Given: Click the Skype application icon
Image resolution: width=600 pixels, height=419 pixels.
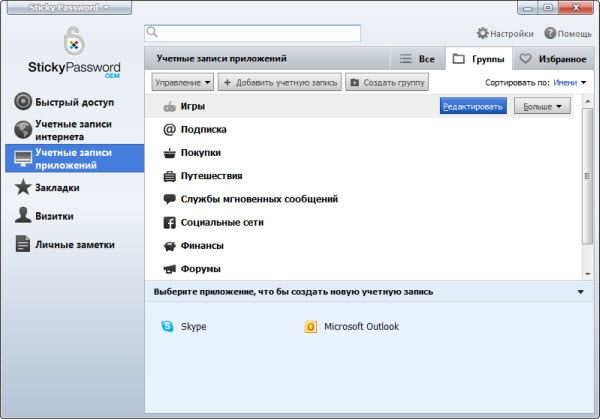Looking at the screenshot, I should point(167,326).
